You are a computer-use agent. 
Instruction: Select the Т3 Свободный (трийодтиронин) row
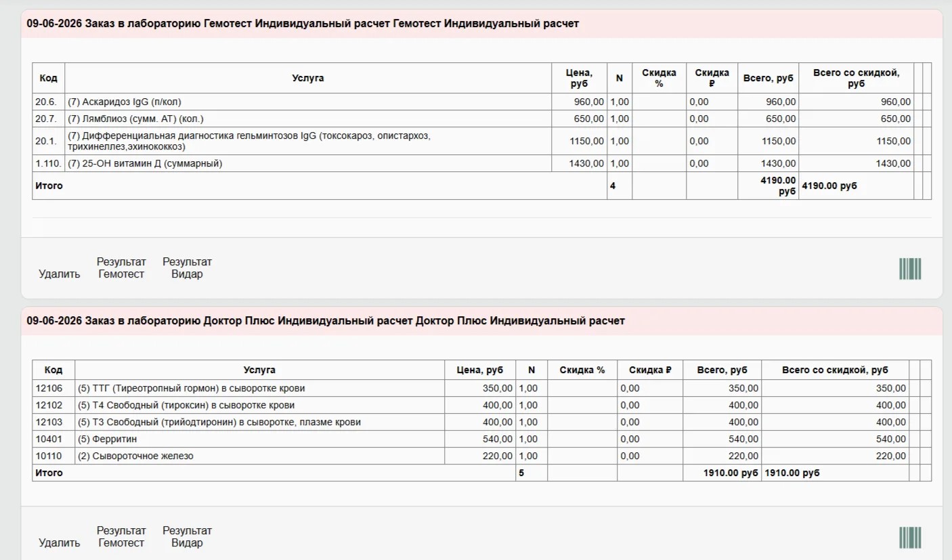tap(481, 422)
